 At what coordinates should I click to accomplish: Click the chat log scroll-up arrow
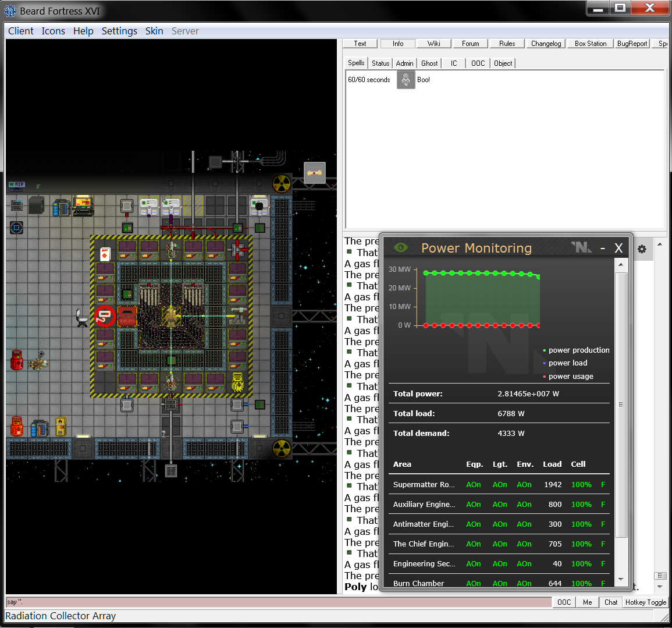click(660, 244)
